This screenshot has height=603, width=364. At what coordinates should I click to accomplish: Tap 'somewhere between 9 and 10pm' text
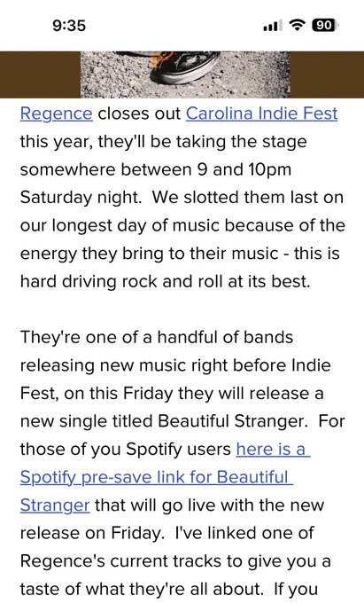(x=156, y=169)
